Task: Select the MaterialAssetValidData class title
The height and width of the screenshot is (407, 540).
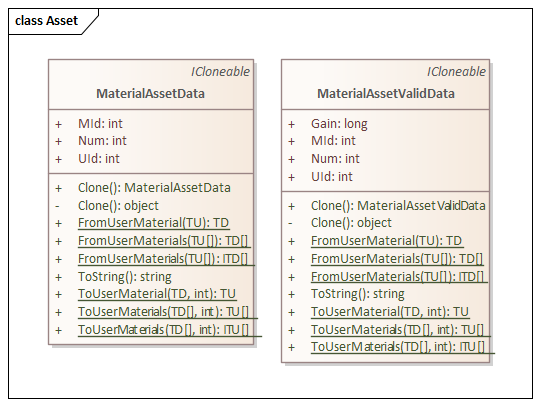Action: click(x=386, y=93)
